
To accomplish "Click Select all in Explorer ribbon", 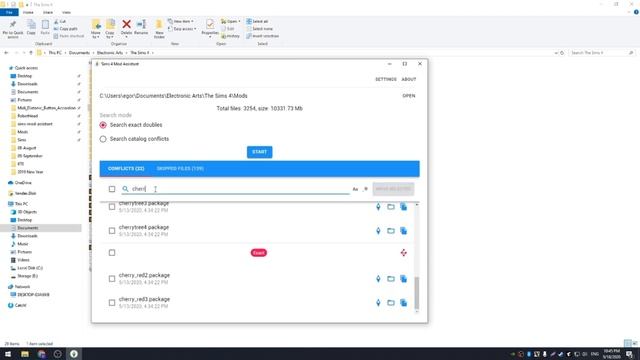I will (257, 21).
